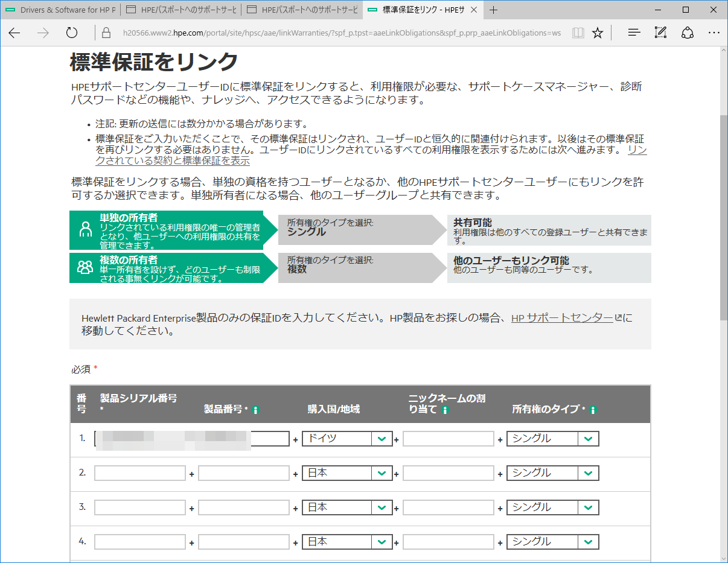Go back to previous page
Screen dimensions: 728x563
14,33
